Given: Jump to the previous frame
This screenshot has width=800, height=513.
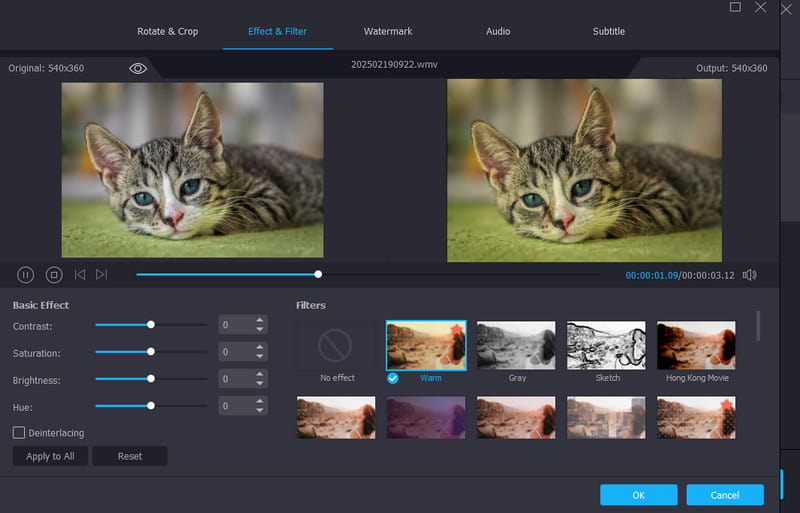Looking at the screenshot, I should 80,275.
